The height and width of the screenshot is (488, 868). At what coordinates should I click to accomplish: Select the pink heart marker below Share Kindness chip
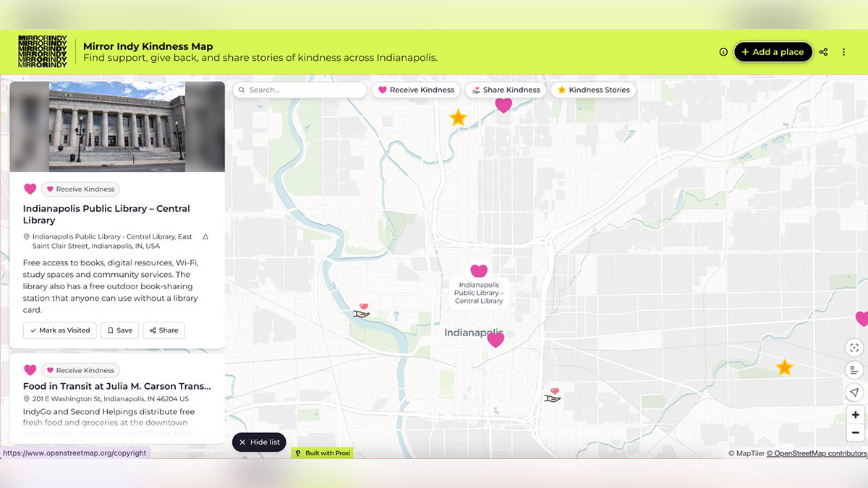pos(503,106)
